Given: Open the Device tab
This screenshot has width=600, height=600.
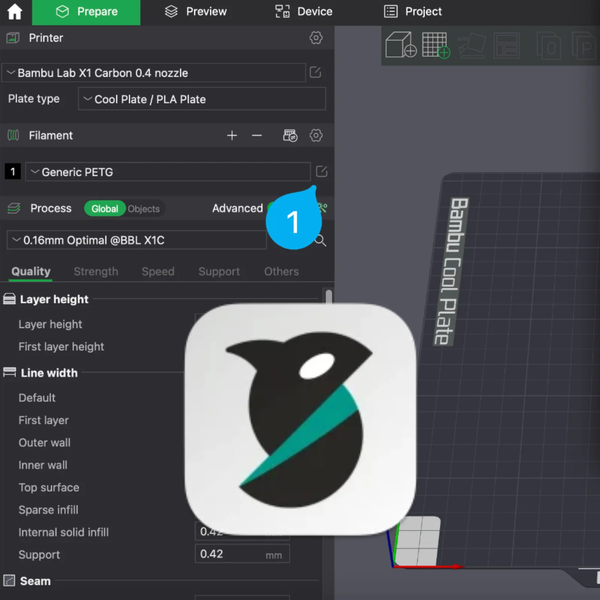Looking at the screenshot, I should [x=304, y=12].
